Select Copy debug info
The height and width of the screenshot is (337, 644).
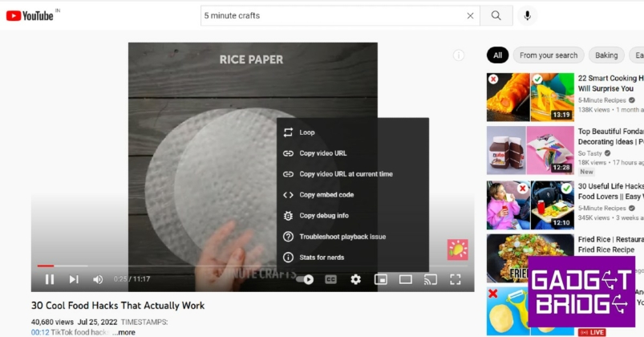pyautogui.click(x=353, y=215)
